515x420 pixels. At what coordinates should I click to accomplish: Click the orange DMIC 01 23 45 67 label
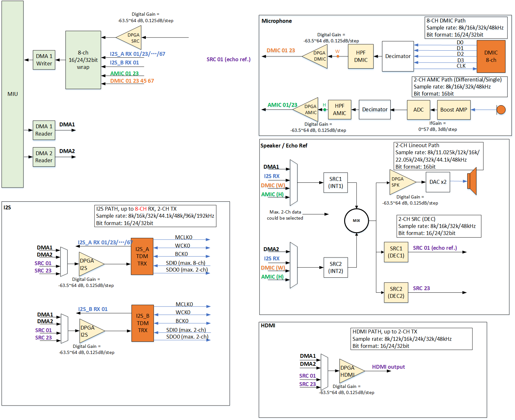pos(132,81)
